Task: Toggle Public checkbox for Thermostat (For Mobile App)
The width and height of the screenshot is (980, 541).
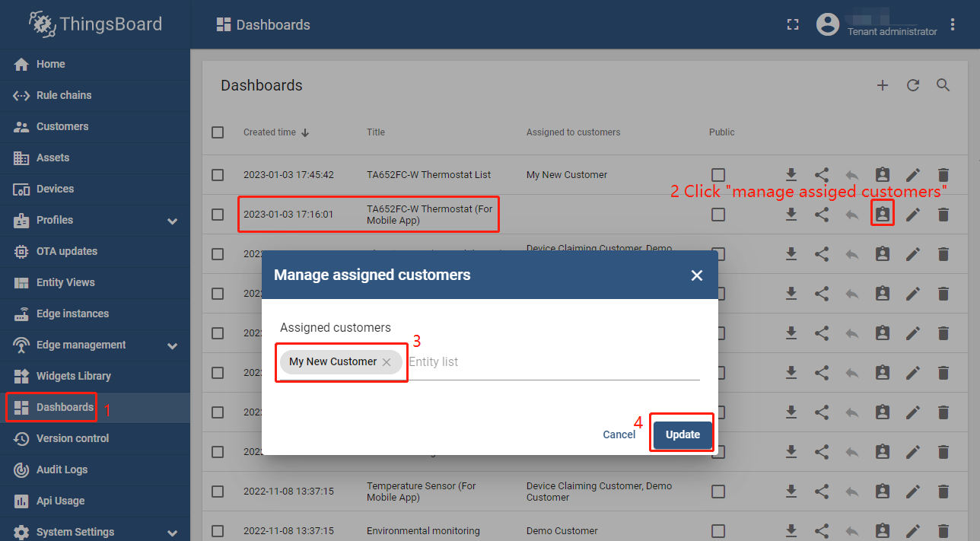Action: (718, 215)
